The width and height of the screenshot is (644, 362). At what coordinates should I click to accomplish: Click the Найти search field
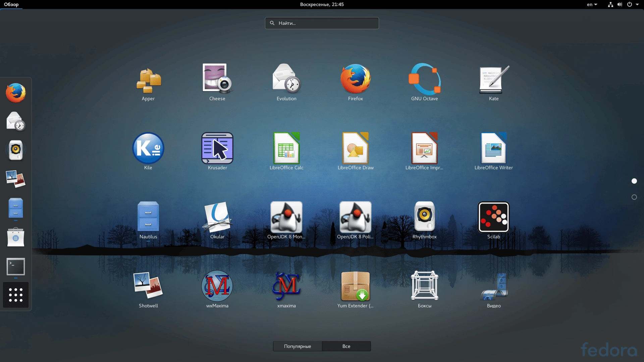pos(322,23)
